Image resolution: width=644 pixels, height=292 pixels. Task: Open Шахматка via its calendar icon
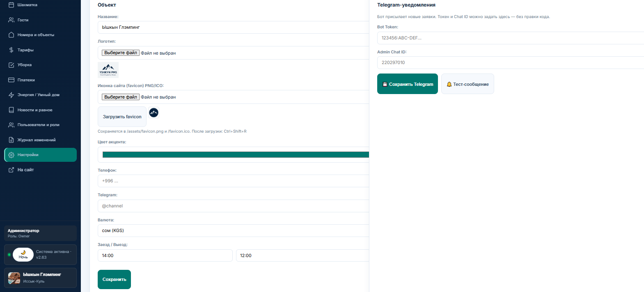point(11,5)
